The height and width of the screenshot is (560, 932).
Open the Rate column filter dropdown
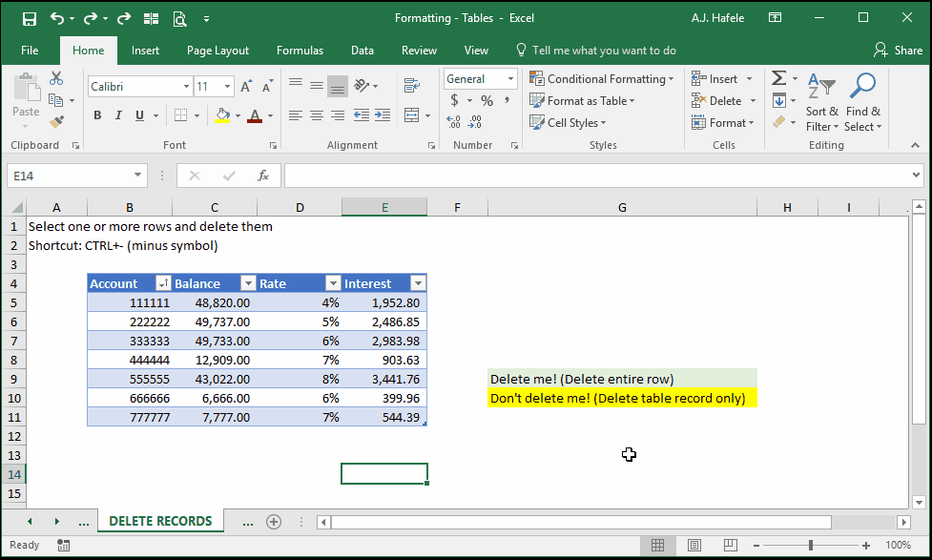pyautogui.click(x=333, y=283)
